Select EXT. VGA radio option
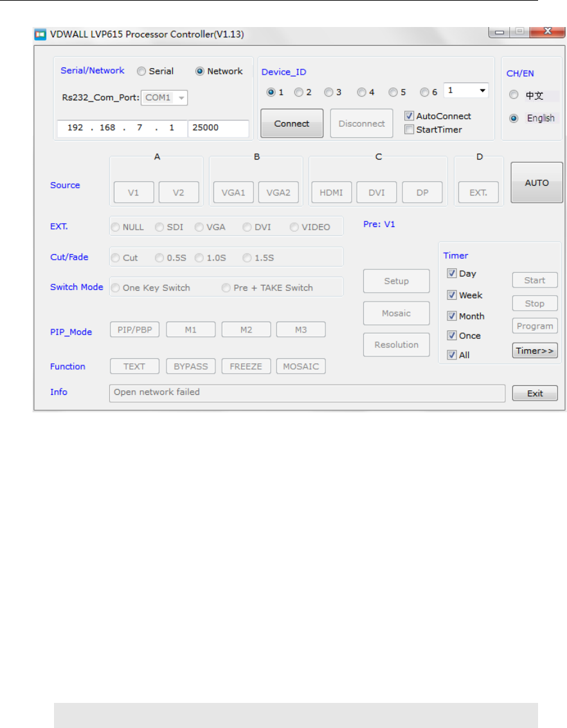567x728 pixels. 199,228
